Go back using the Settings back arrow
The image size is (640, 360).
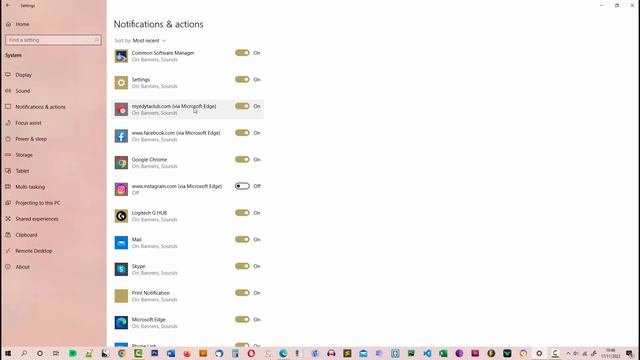(x=8, y=5)
